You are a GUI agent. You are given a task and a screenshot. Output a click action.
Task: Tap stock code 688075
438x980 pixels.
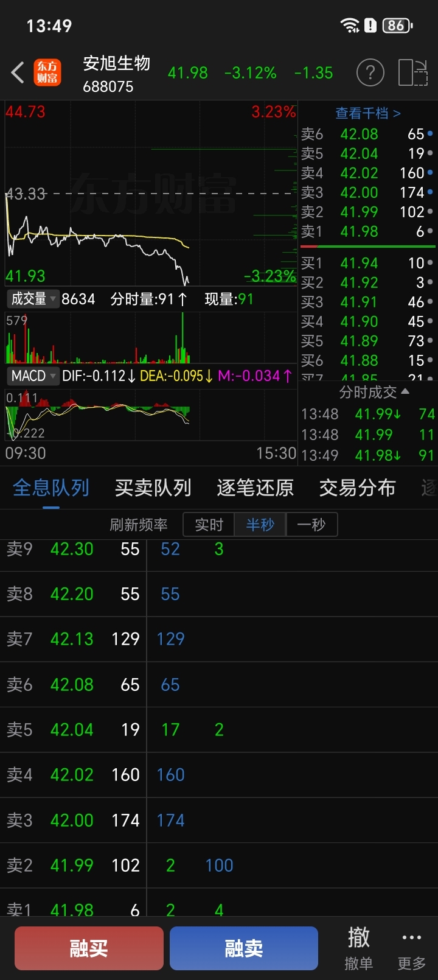click(108, 86)
